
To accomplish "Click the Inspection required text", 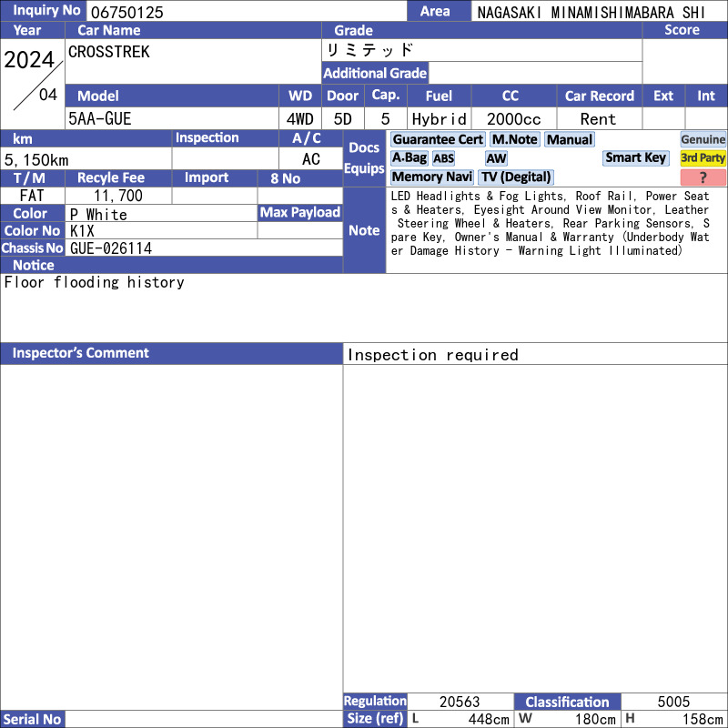I will [433, 355].
